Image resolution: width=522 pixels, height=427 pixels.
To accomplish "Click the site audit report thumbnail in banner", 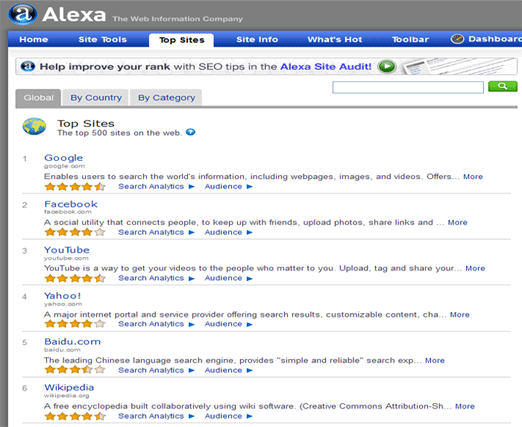I will [460, 66].
